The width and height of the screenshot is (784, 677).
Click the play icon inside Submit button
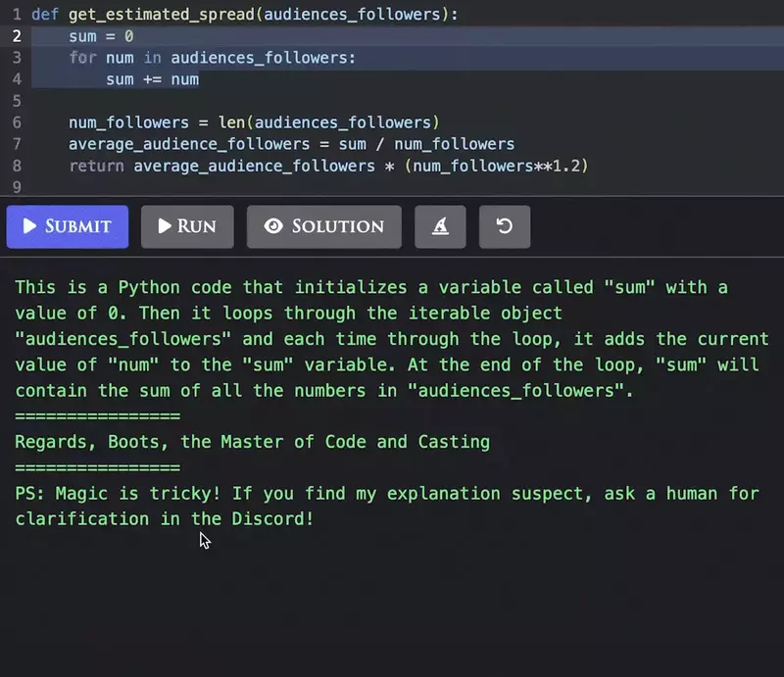pyautogui.click(x=29, y=226)
